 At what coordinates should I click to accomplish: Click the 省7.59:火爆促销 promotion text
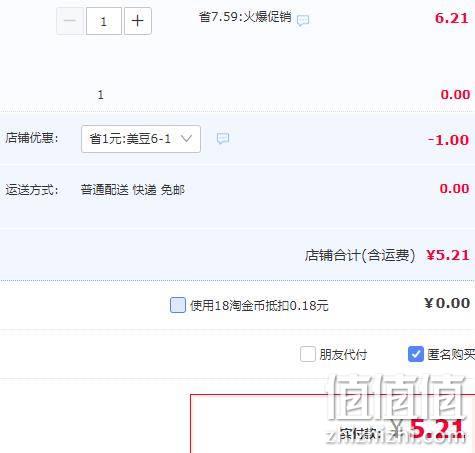[245, 17]
